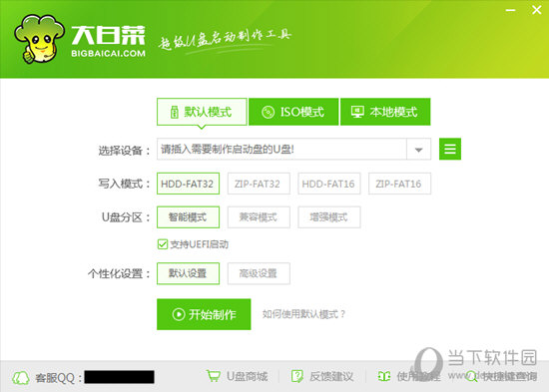Open U盘商城 shopping cart icon

[213, 376]
